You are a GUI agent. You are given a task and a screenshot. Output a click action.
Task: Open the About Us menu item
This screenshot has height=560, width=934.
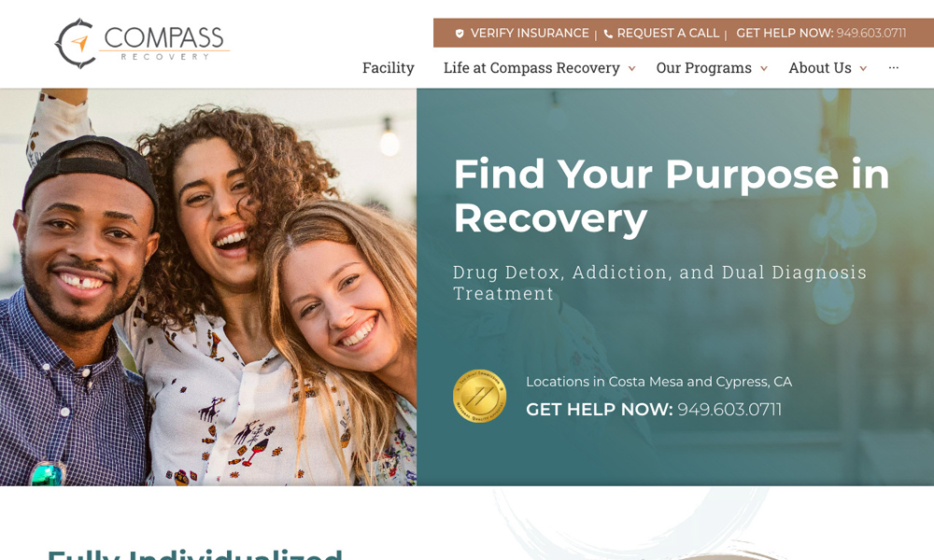click(820, 68)
